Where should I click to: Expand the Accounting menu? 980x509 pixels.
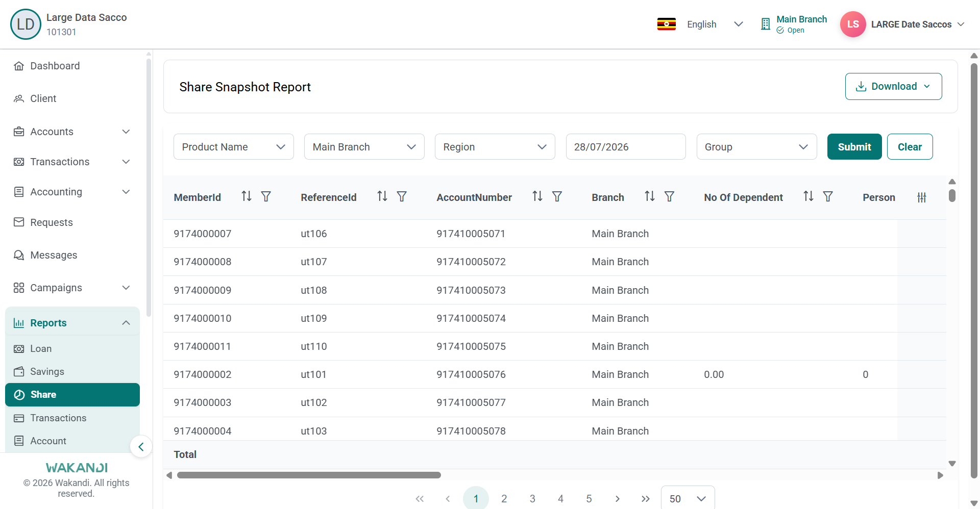pos(72,192)
